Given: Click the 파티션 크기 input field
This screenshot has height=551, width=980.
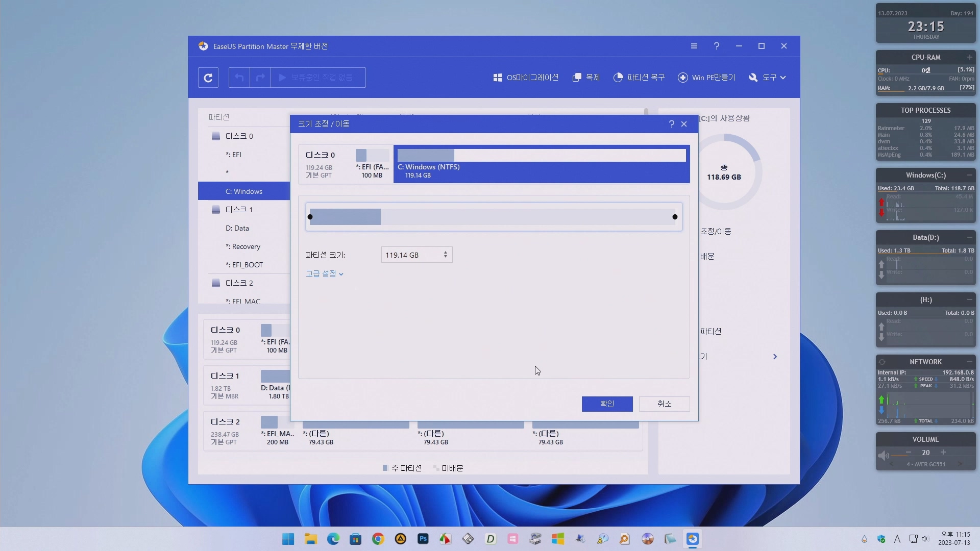Looking at the screenshot, I should click(x=417, y=255).
